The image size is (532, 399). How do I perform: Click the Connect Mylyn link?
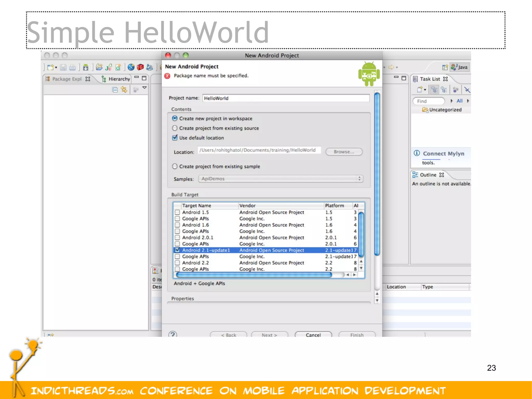click(x=443, y=153)
